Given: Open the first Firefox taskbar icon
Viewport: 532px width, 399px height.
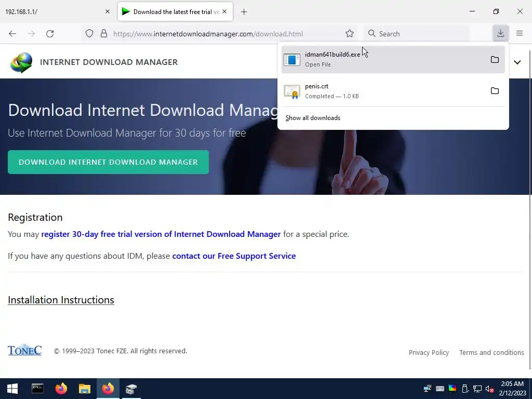Looking at the screenshot, I should pyautogui.click(x=61, y=389).
